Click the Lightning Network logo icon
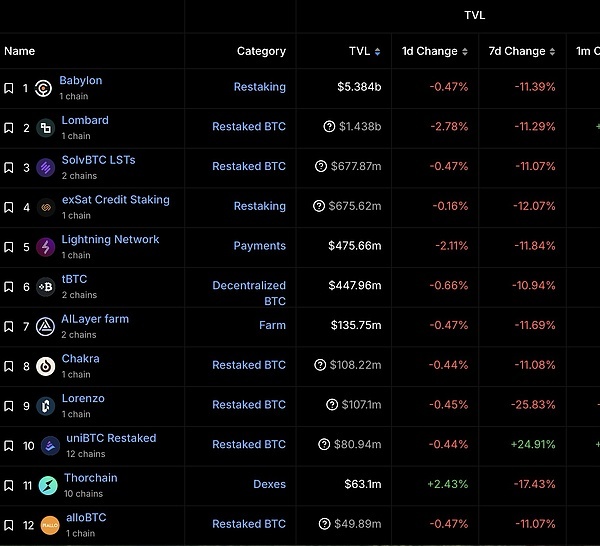600x546 pixels. (45, 247)
